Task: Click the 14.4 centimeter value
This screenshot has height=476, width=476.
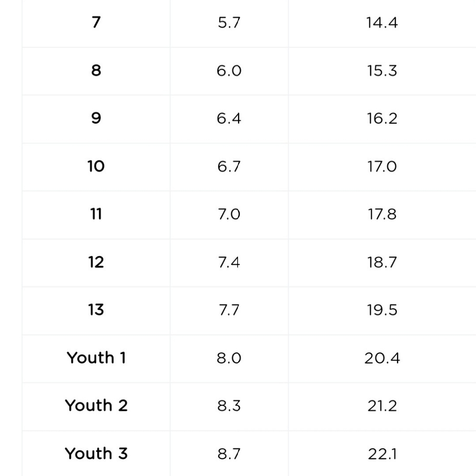Action: click(x=382, y=23)
